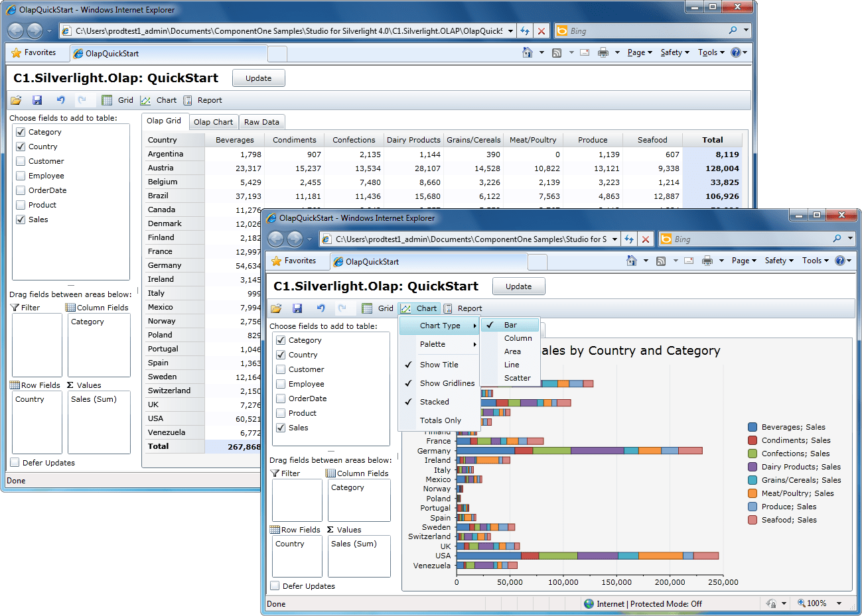Uncheck Sales field in front window
Image resolution: width=862 pixels, height=616 pixels.
click(x=281, y=428)
